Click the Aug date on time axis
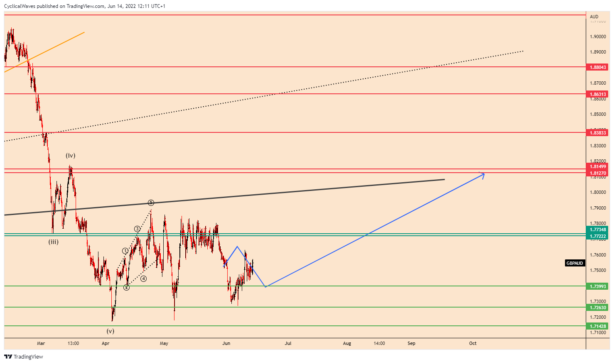The width and height of the screenshot is (614, 364). [x=347, y=343]
